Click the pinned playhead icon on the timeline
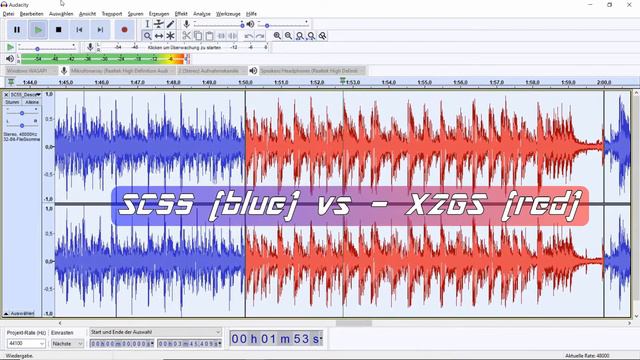Image resolution: width=640 pixels, height=360 pixels. click(11, 82)
